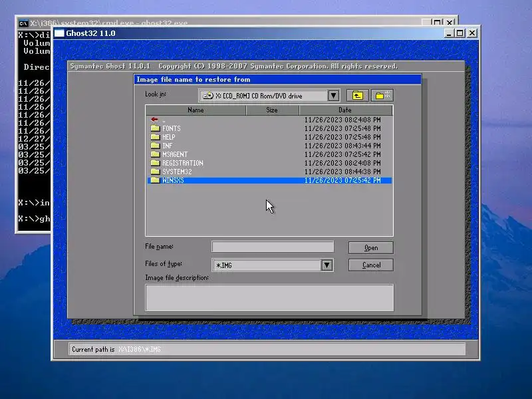Close the Ghost32 11.0 window
532x399 pixels.
tap(472, 33)
